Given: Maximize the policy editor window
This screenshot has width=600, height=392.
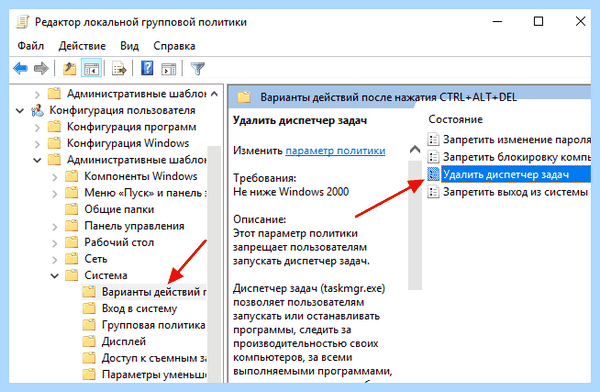Looking at the screenshot, I should [x=538, y=21].
